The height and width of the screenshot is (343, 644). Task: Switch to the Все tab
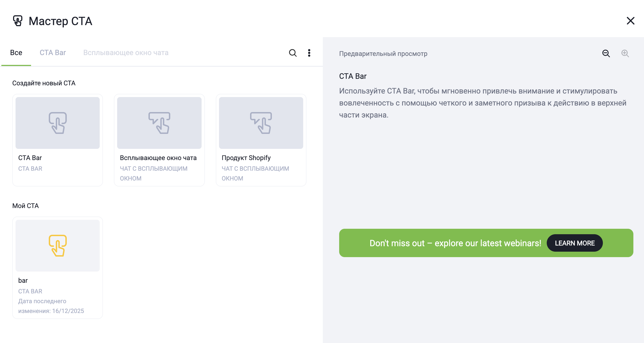point(16,53)
